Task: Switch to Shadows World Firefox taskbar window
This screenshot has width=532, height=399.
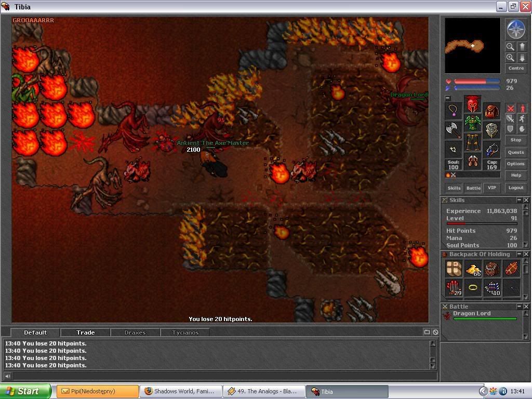Action: click(181, 391)
